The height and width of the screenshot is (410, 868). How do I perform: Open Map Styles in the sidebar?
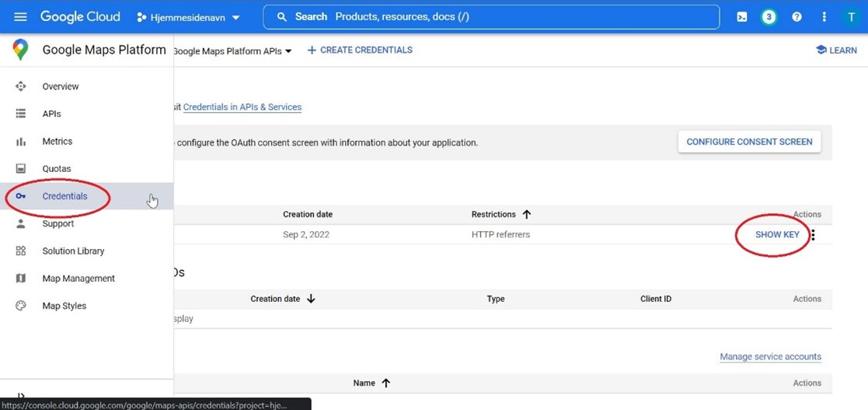pyautogui.click(x=86, y=306)
